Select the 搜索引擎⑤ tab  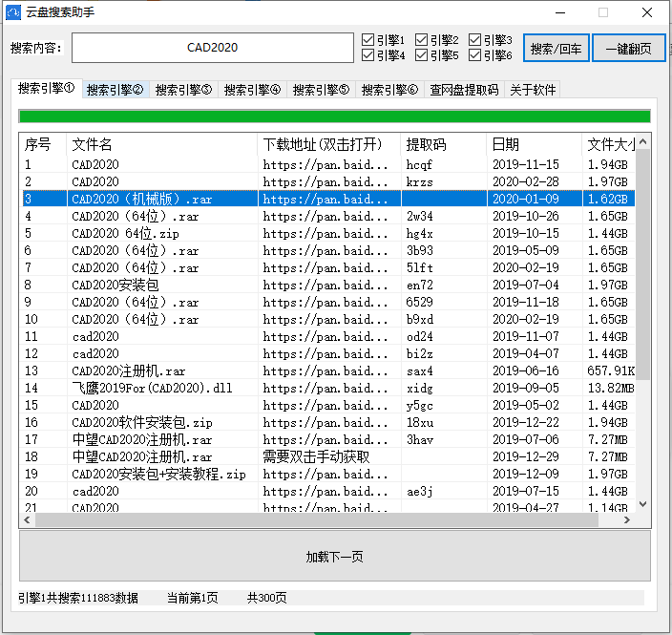pyautogui.click(x=321, y=90)
